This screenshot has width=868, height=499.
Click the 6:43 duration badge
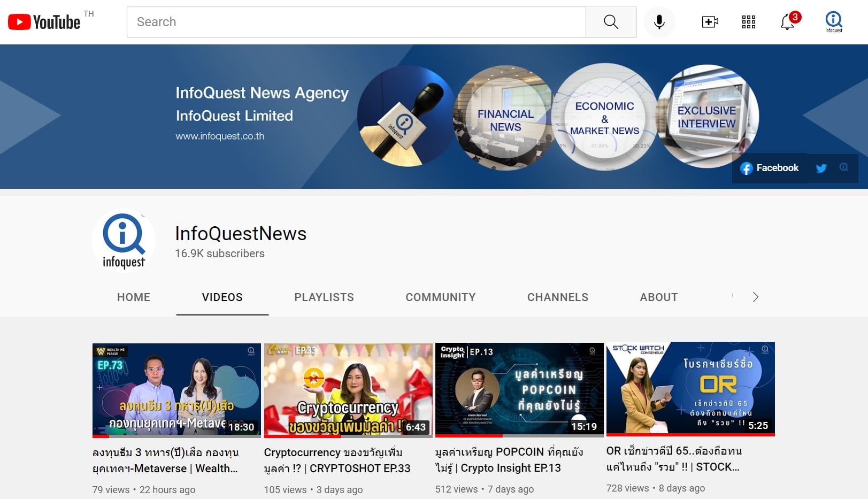tap(416, 427)
